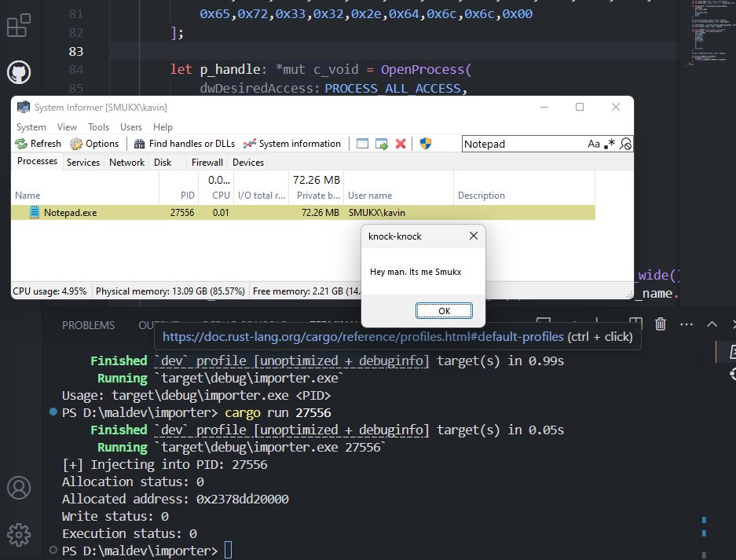Click 'Hey man. Its me Smukx' text
The height and width of the screenshot is (560, 736).
416,272
